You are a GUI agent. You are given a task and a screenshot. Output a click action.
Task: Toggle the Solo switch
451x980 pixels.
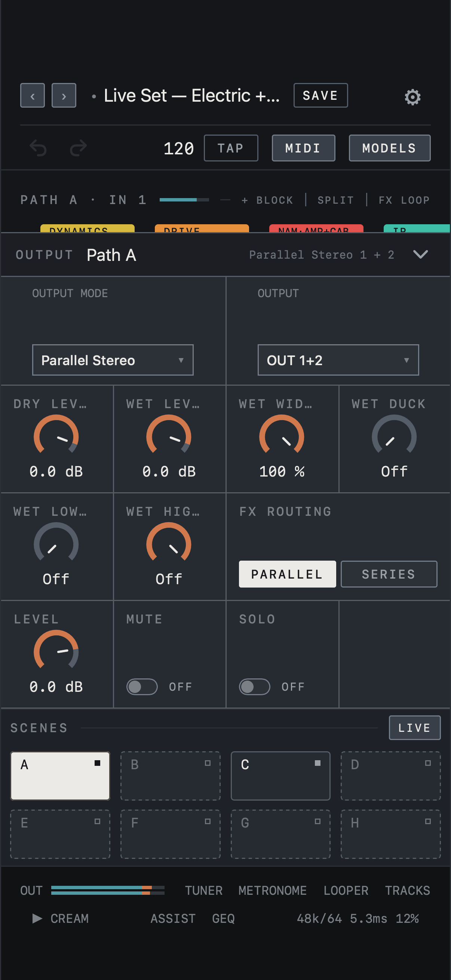[255, 687]
